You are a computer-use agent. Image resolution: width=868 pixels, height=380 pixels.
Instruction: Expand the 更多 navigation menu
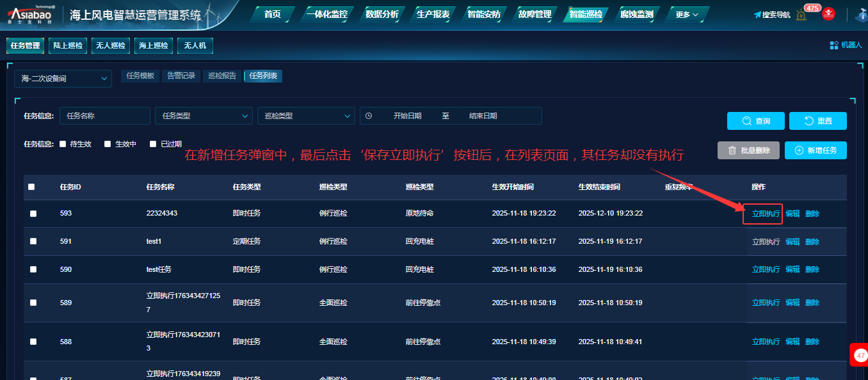[687, 14]
